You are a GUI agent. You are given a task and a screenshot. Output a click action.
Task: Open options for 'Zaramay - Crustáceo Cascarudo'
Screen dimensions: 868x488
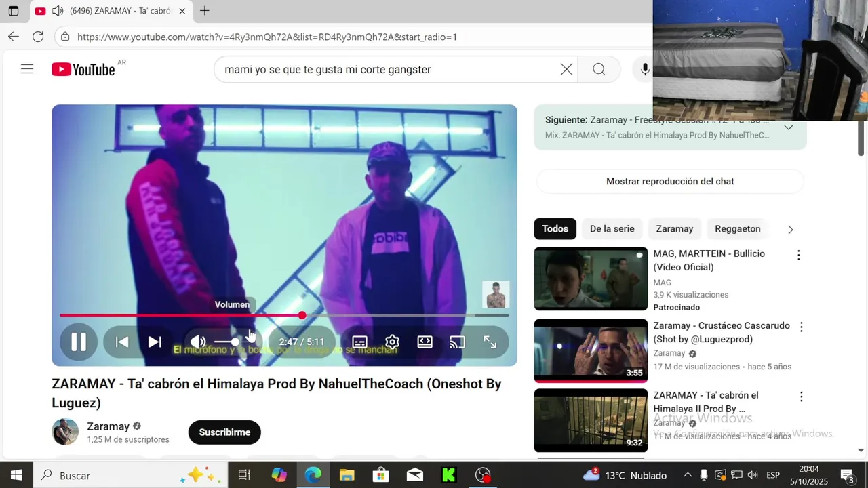[801, 327]
